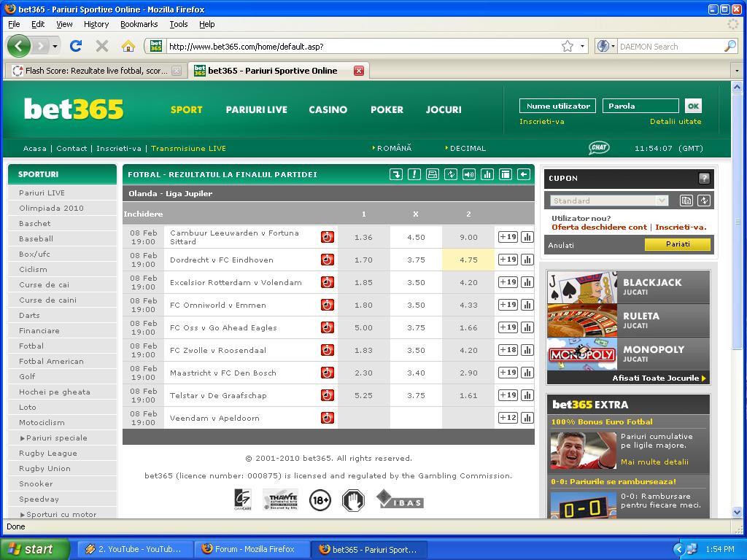The height and width of the screenshot is (560, 747).
Task: Open the PARIURI LIVE section in bet365 nav
Action: pos(256,109)
